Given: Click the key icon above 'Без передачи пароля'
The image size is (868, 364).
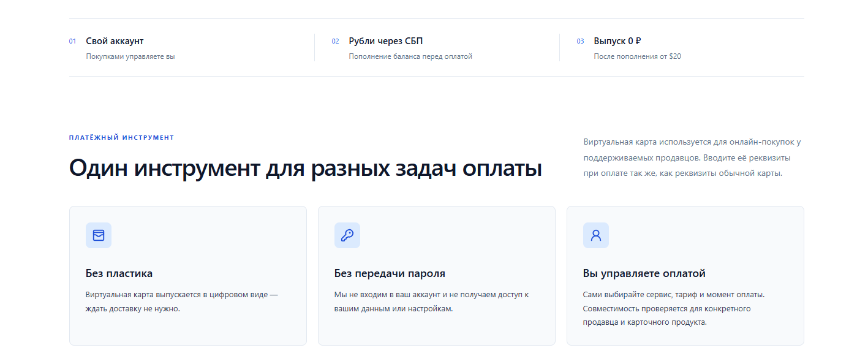Looking at the screenshot, I should click(x=347, y=235).
